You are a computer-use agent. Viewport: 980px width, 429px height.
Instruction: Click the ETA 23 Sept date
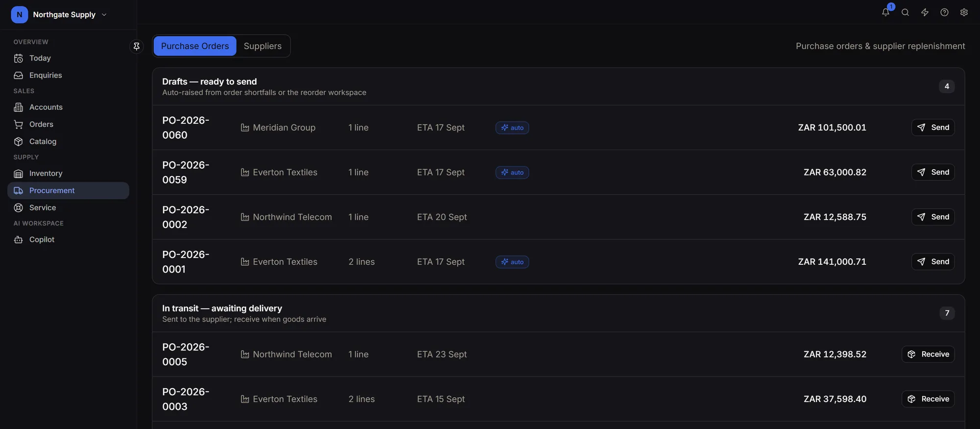tap(442, 354)
